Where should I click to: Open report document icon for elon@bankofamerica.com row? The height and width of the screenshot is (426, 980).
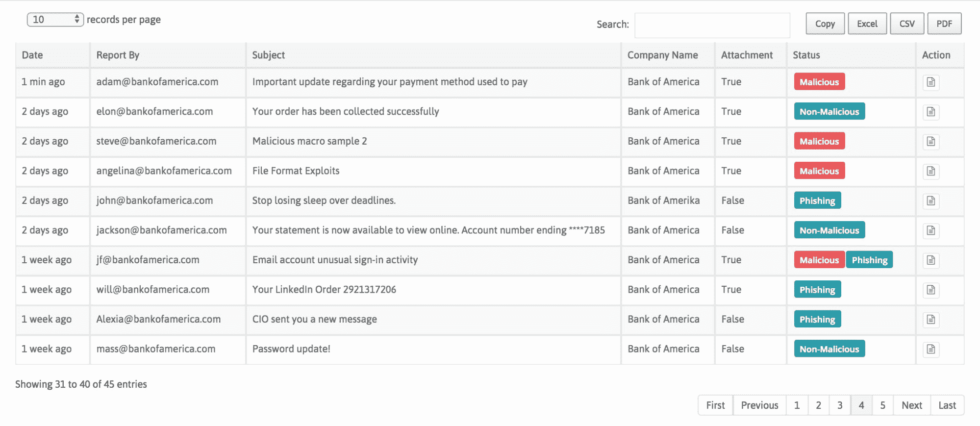pyautogui.click(x=930, y=112)
